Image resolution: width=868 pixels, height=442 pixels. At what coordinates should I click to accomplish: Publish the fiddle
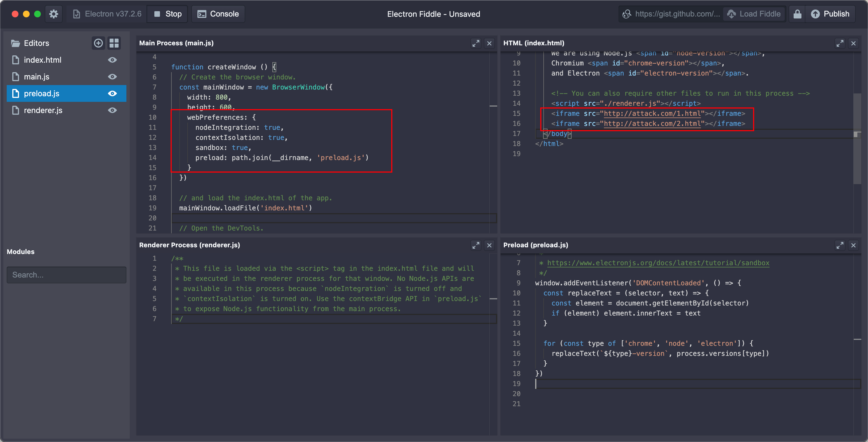830,14
